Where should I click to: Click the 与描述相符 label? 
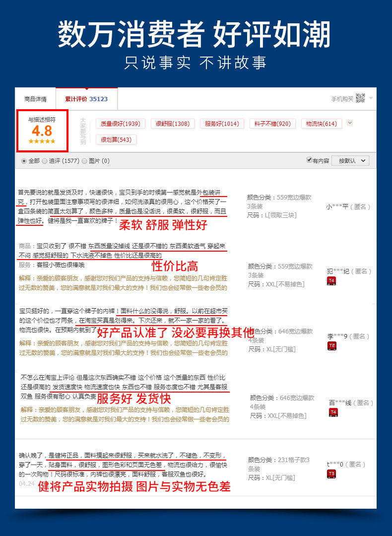click(x=42, y=120)
